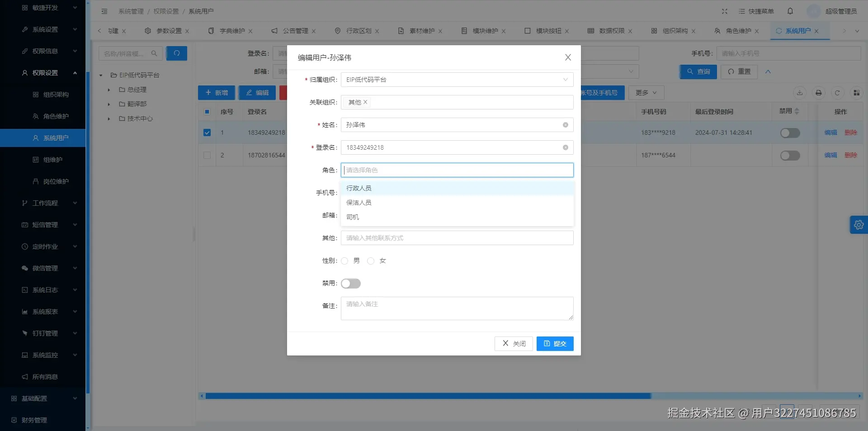Screen dimensions: 868x431
Task: Expand the 技术中心 tree node
Action: pos(109,119)
